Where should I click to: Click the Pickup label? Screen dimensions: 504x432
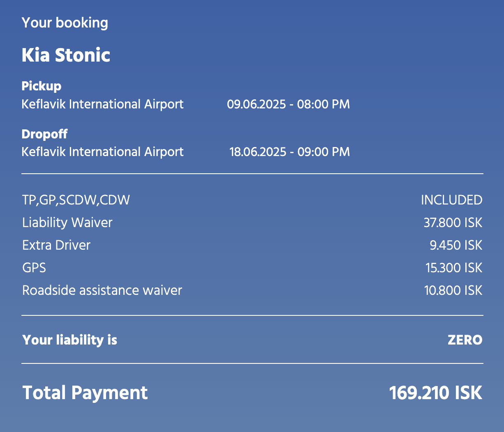coord(42,86)
